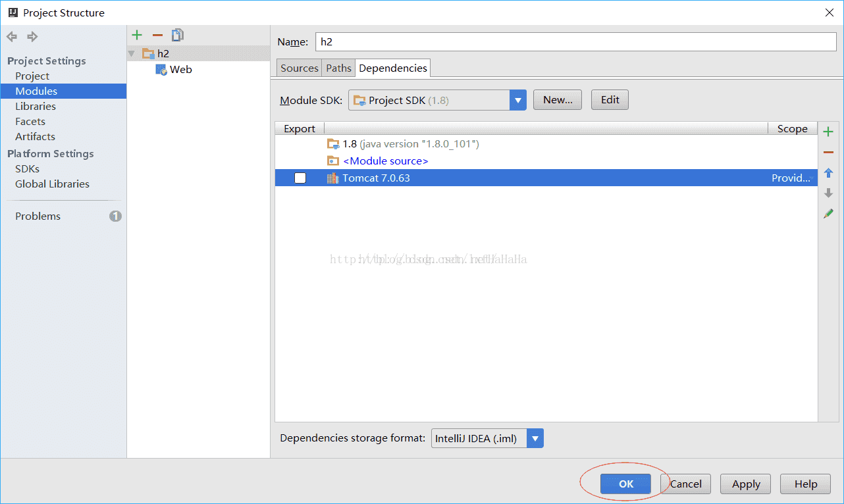The width and height of the screenshot is (844, 504).
Task: Click the forward navigation arrow
Action: tap(32, 37)
